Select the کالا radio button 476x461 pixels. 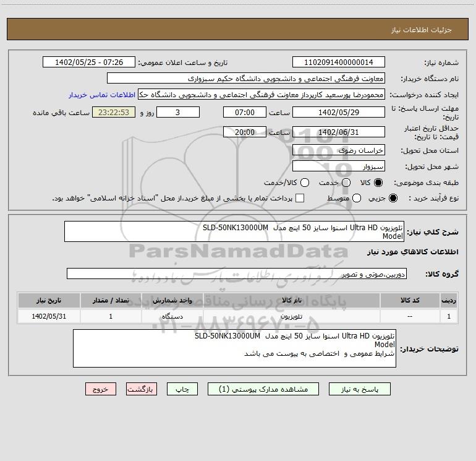coord(378,183)
